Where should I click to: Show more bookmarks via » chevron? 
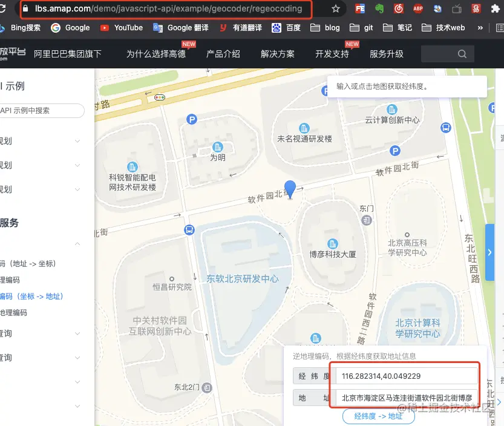pyautogui.click(x=480, y=28)
